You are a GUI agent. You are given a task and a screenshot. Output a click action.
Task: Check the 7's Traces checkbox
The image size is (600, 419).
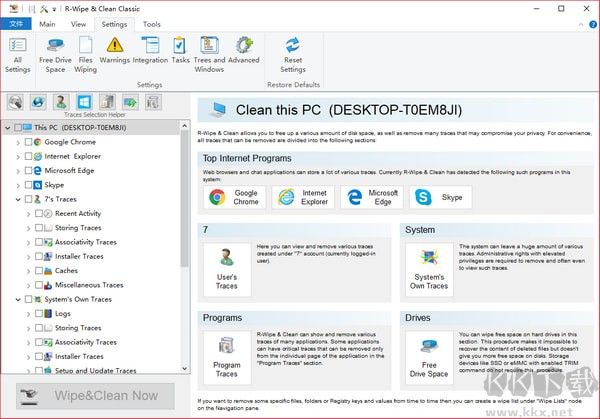(x=28, y=199)
